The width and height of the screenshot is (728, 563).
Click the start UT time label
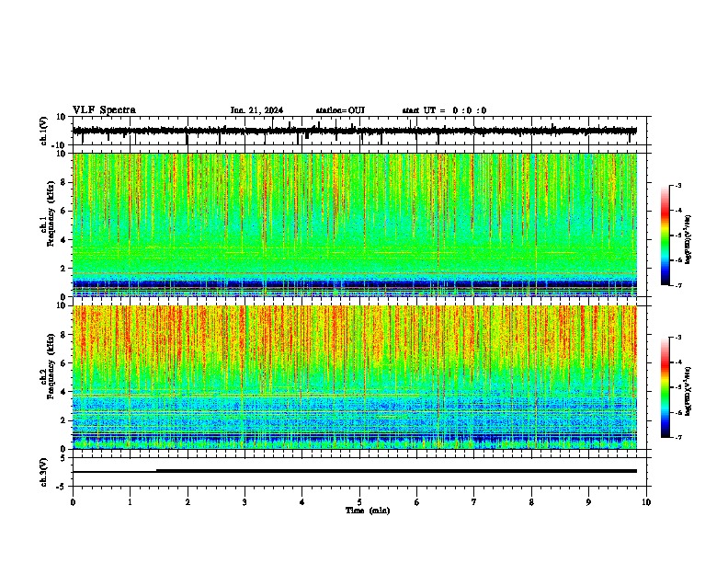[x=444, y=110]
